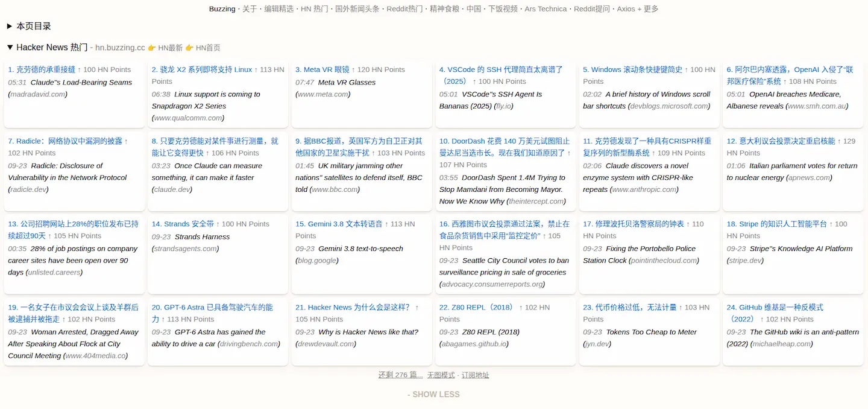
Task: Open story 7 Radicle 网络协议漏洞
Action: pos(65,141)
